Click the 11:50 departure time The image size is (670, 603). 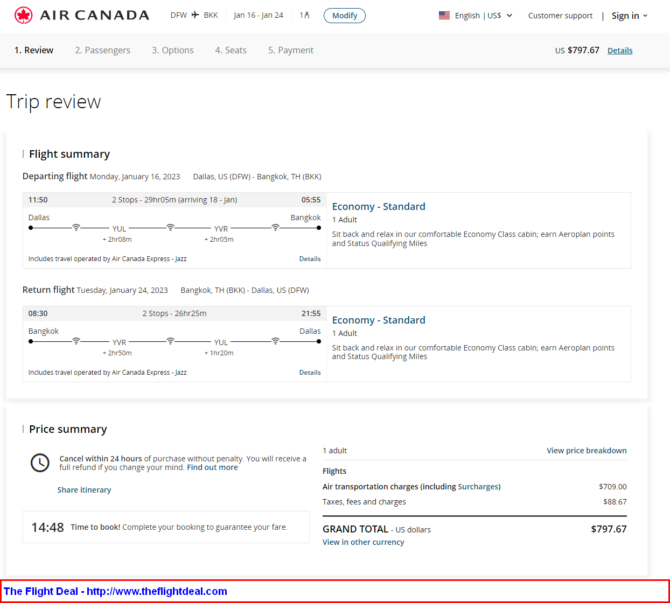38,200
